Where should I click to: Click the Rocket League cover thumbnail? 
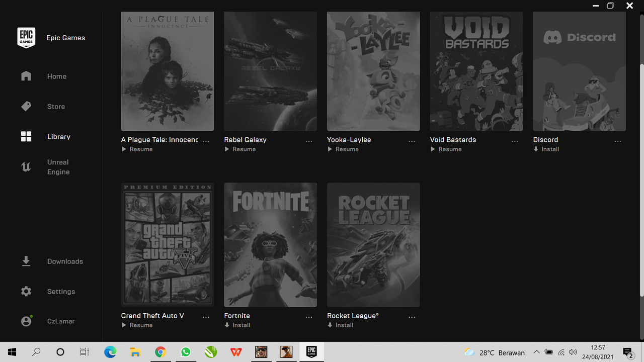coord(373,245)
